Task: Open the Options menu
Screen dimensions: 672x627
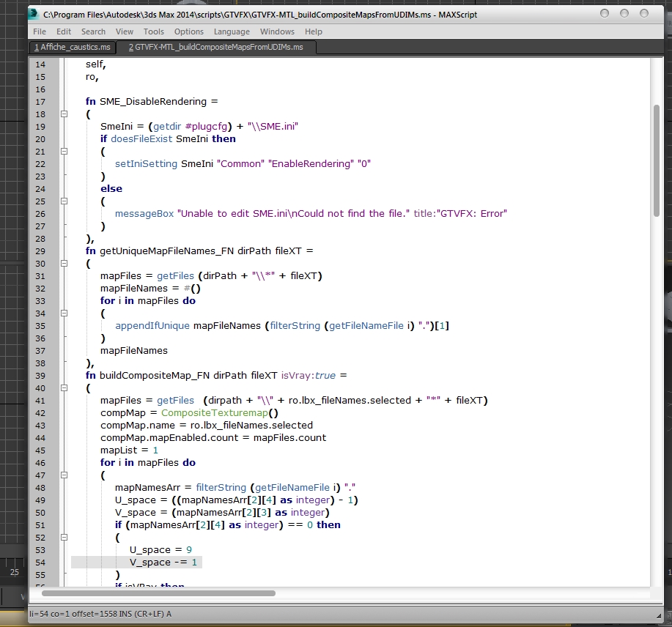Action: tap(188, 31)
